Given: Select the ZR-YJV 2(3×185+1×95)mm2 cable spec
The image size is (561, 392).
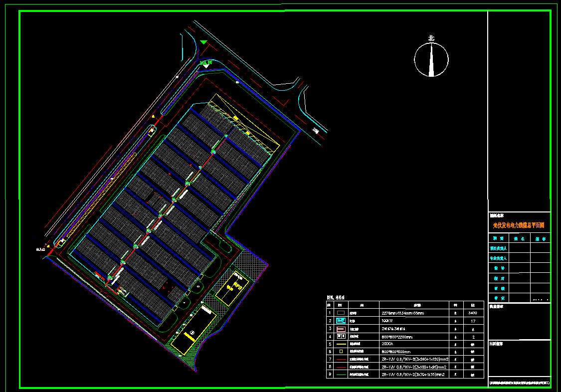Looking at the screenshot, I should (x=414, y=367).
